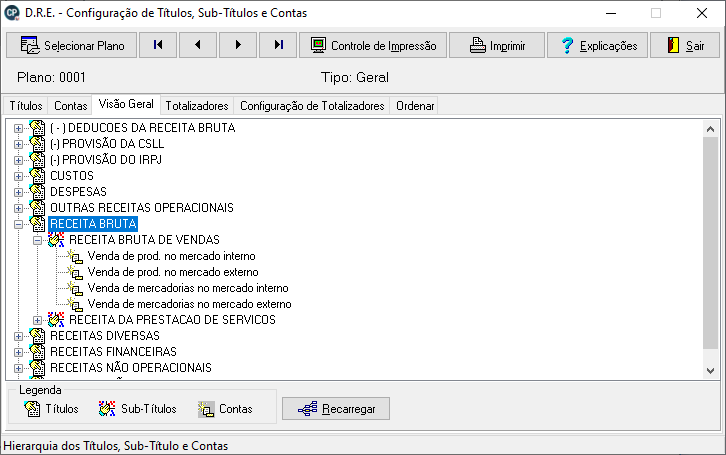Click title icon of PROVISÃO DA CSLL
The width and height of the screenshot is (726, 455).
37,143
